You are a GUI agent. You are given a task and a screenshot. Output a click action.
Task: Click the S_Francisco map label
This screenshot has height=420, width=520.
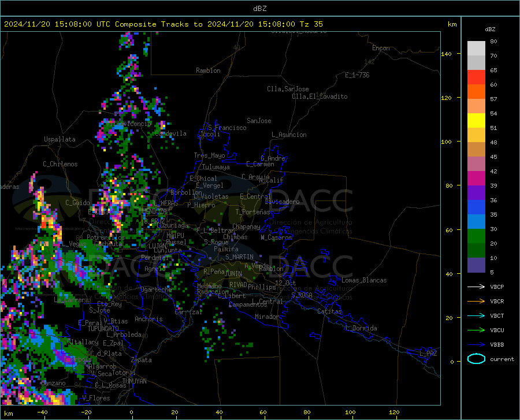(227, 128)
